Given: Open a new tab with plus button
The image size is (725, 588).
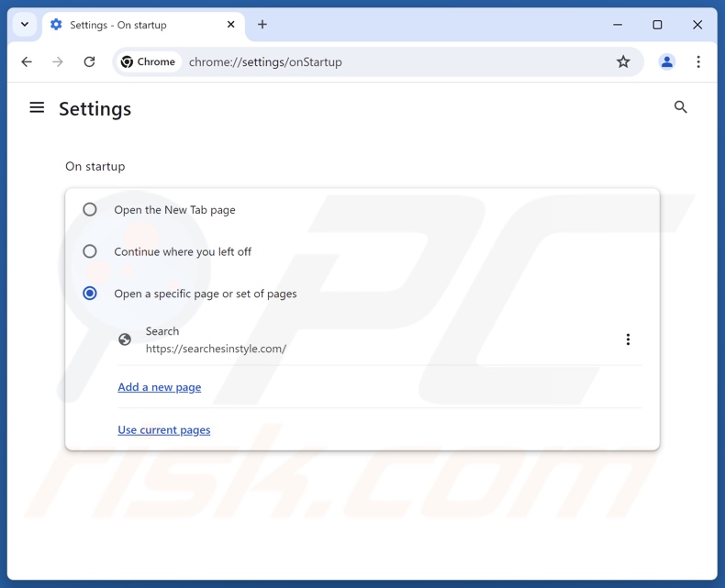Looking at the screenshot, I should click(x=262, y=25).
